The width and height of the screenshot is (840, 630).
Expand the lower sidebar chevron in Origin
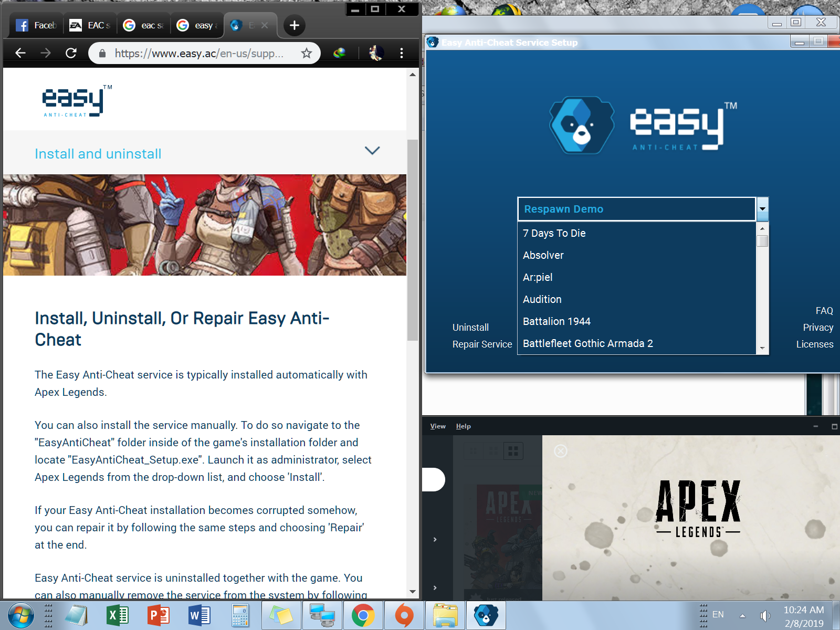pos(435,587)
